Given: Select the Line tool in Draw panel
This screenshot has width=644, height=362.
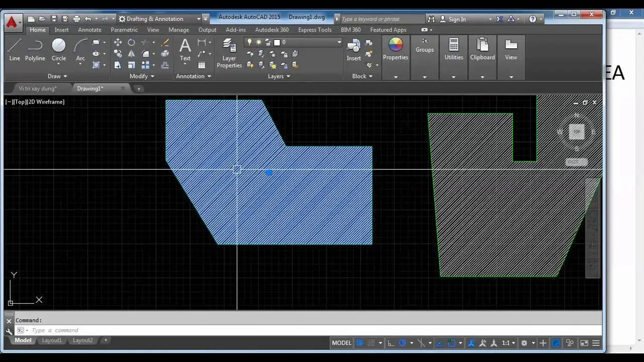Looking at the screenshot, I should tap(14, 49).
